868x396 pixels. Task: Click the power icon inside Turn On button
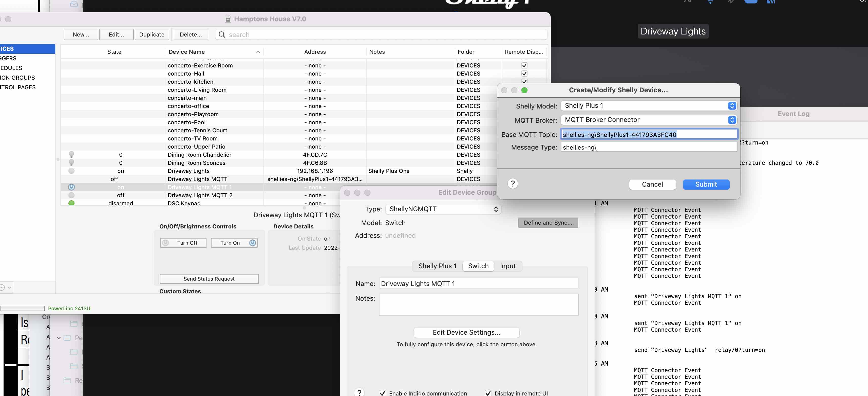252,243
